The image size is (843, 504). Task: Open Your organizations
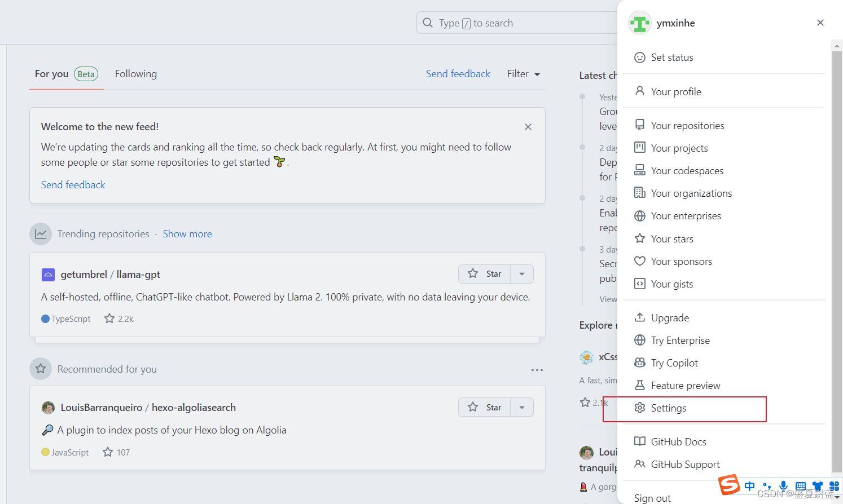click(691, 193)
